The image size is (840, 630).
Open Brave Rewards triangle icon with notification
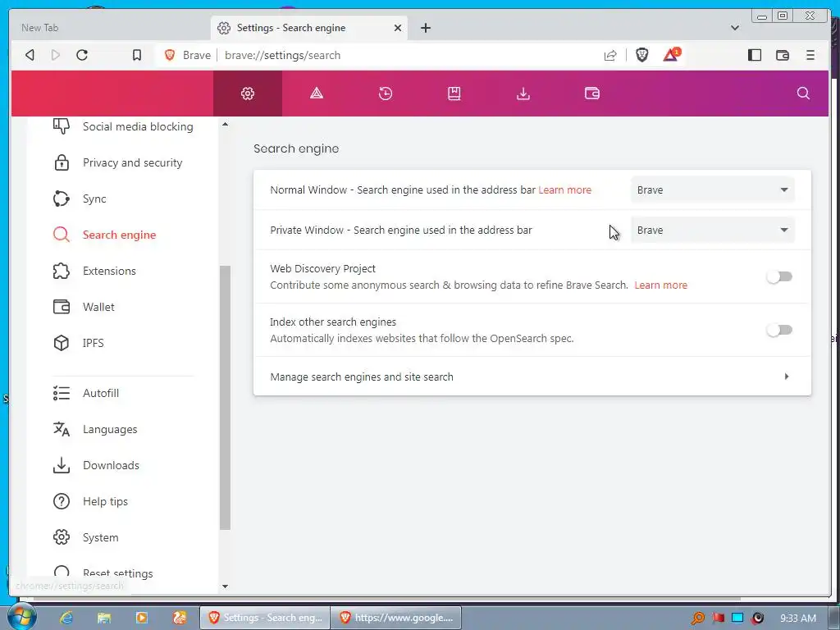tap(671, 55)
